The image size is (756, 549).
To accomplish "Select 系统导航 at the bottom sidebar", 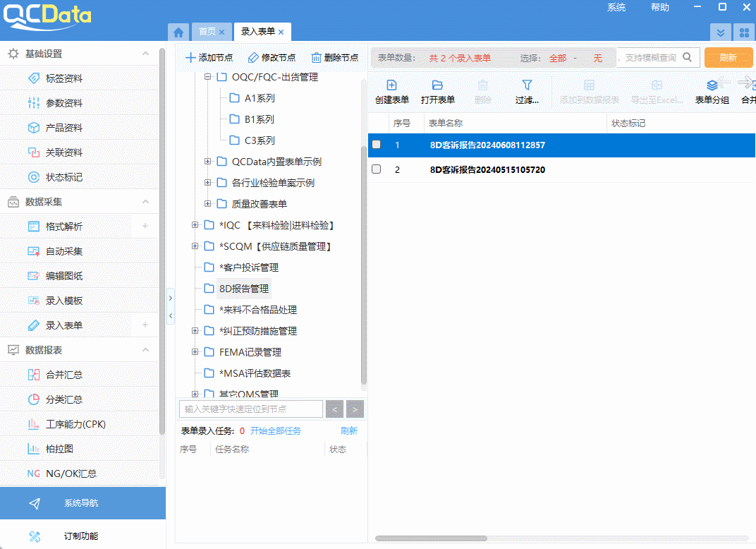I will [x=83, y=503].
